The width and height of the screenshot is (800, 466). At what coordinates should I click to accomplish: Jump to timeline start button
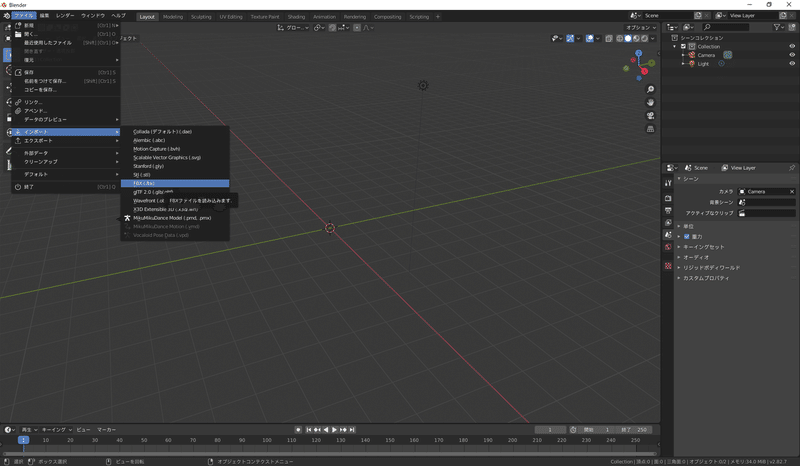pyautogui.click(x=309, y=430)
